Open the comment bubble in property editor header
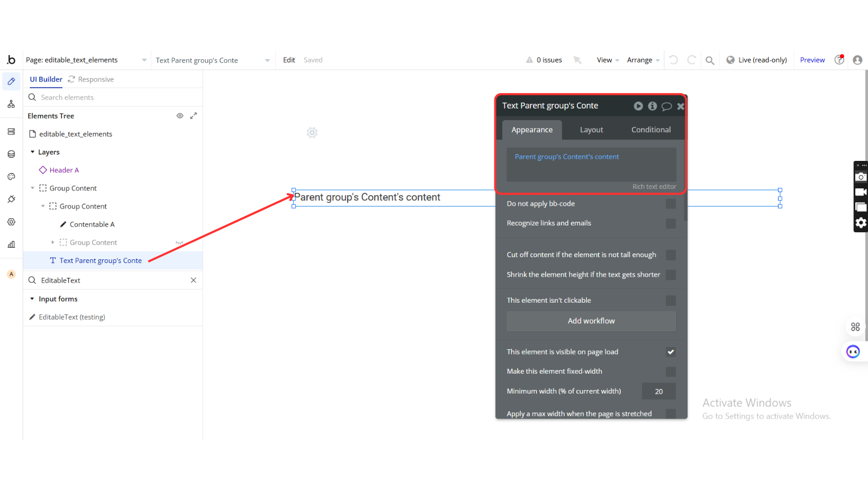The image size is (868, 489). pyautogui.click(x=666, y=106)
